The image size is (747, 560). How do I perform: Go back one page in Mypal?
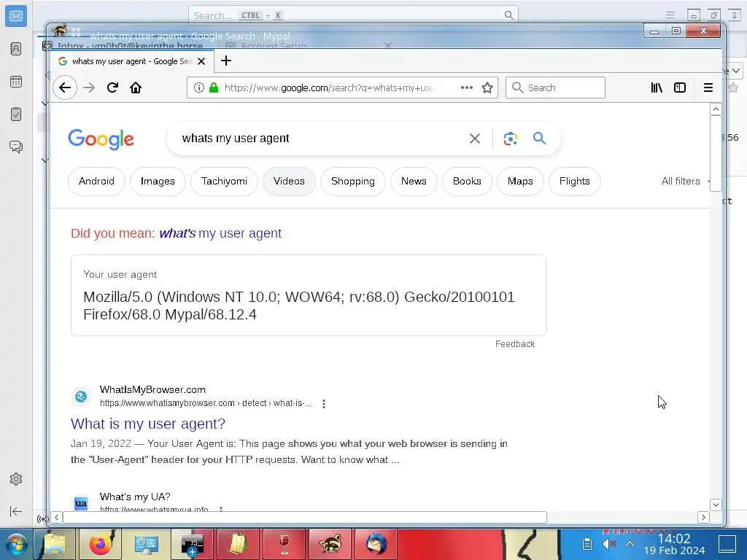(65, 87)
